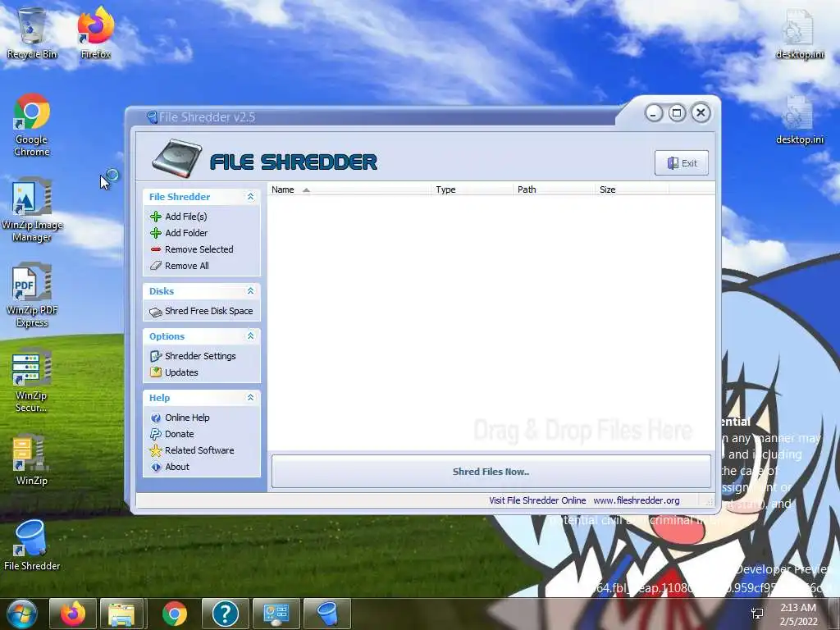Collapse the Options sidebar section
This screenshot has width=840, height=630.
250,336
